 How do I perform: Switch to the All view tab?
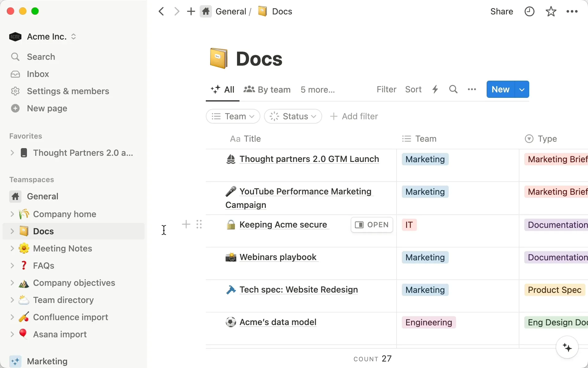(x=223, y=90)
